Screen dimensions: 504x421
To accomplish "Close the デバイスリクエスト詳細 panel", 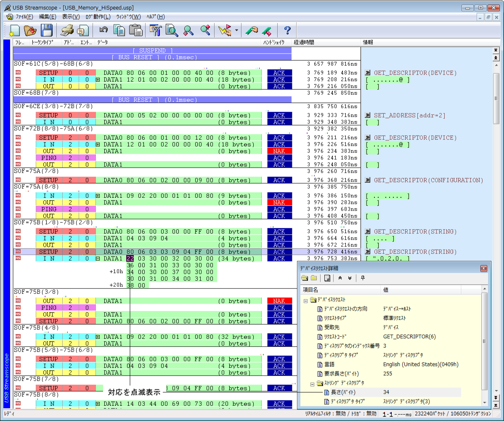I will point(484,268).
